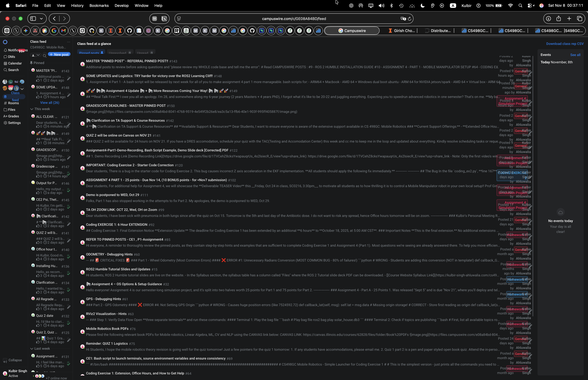Edit sidebar post #143 with pencil icon

click(x=69, y=78)
